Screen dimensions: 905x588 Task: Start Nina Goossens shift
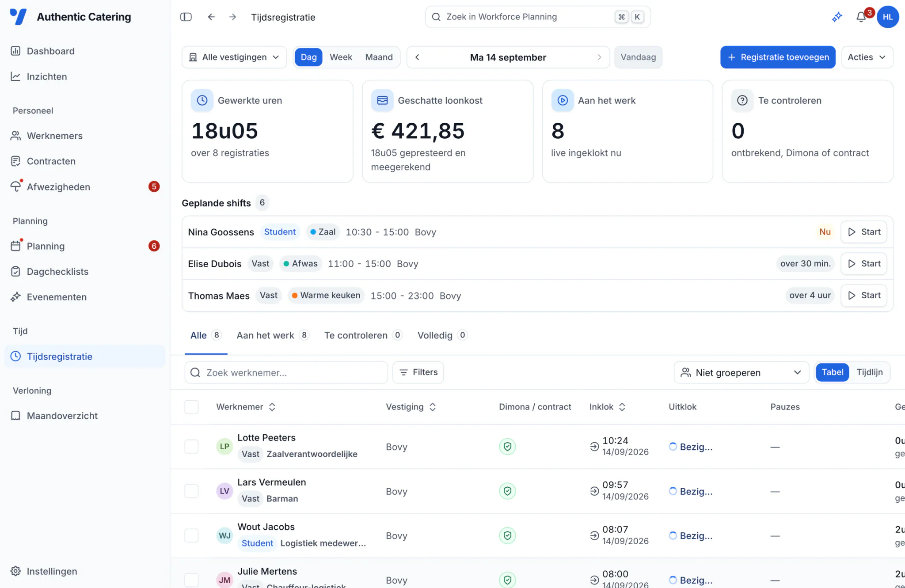click(x=864, y=232)
